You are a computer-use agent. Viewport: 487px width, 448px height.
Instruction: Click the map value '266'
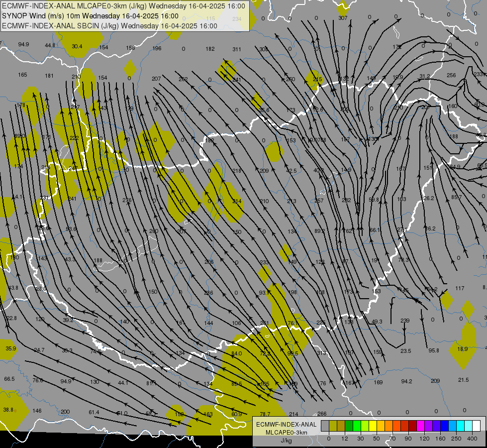(322, 414)
